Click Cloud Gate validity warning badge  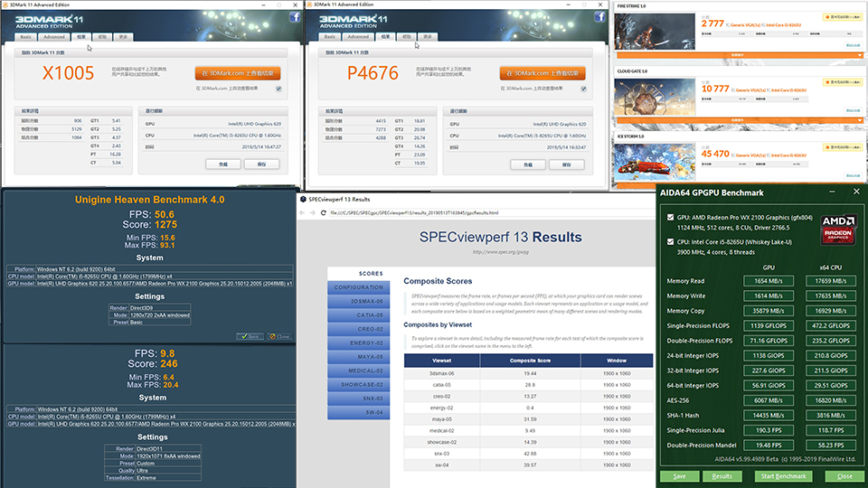point(843,82)
